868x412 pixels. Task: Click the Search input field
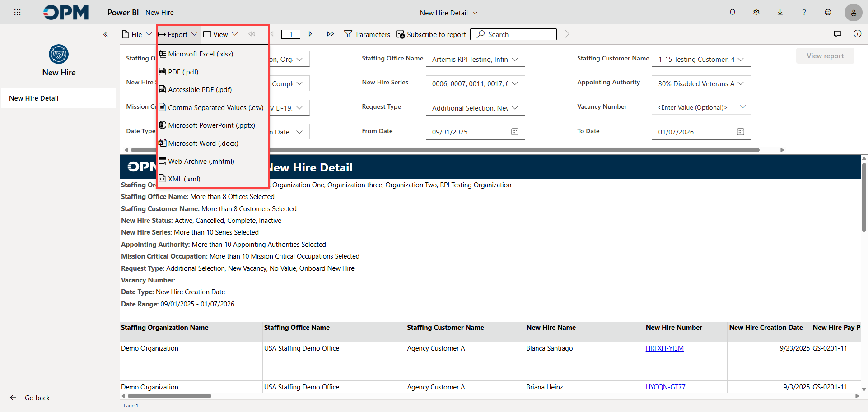click(x=513, y=34)
